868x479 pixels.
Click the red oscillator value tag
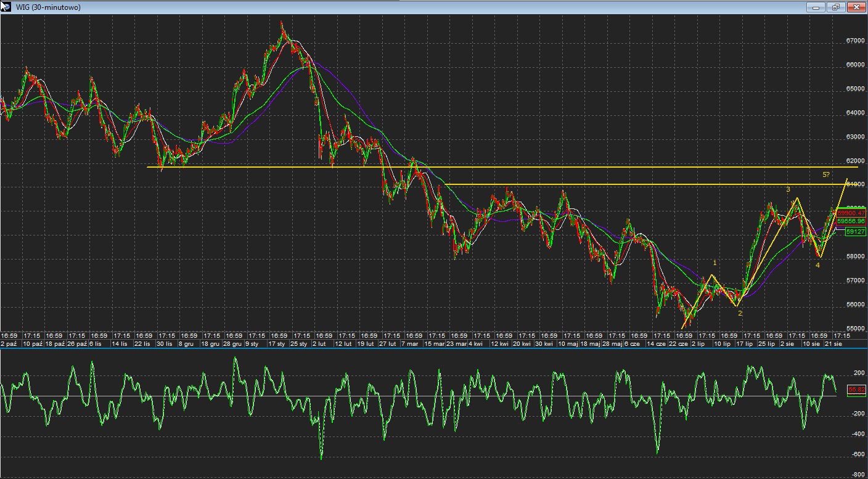tap(856, 390)
